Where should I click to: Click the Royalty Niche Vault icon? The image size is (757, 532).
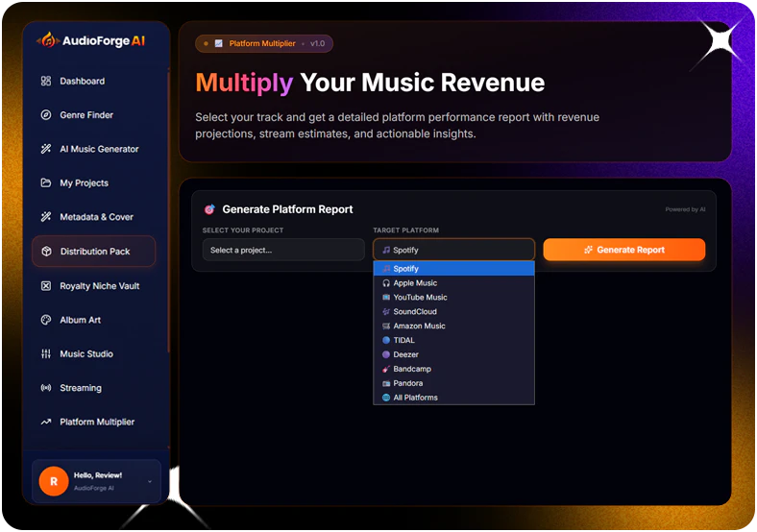[46, 286]
